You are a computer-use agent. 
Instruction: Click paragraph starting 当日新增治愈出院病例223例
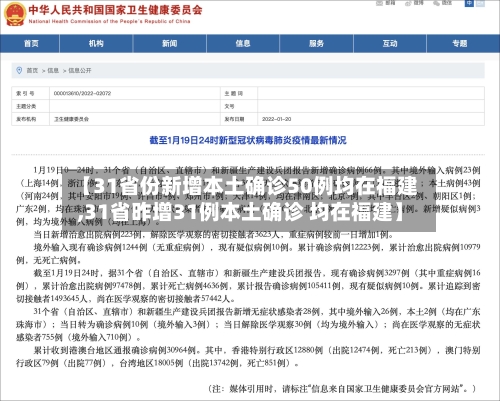click(x=213, y=235)
